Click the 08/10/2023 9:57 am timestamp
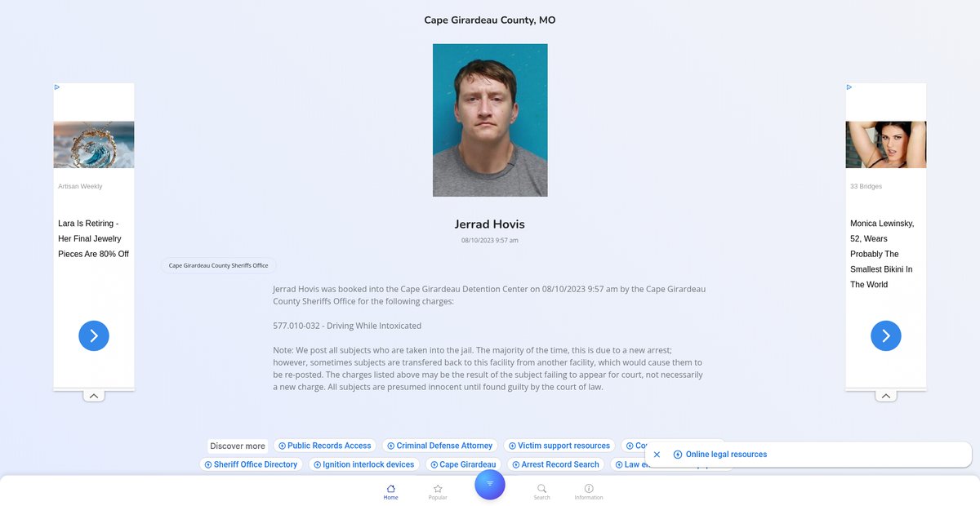The height and width of the screenshot is (506, 980). pyautogui.click(x=490, y=240)
